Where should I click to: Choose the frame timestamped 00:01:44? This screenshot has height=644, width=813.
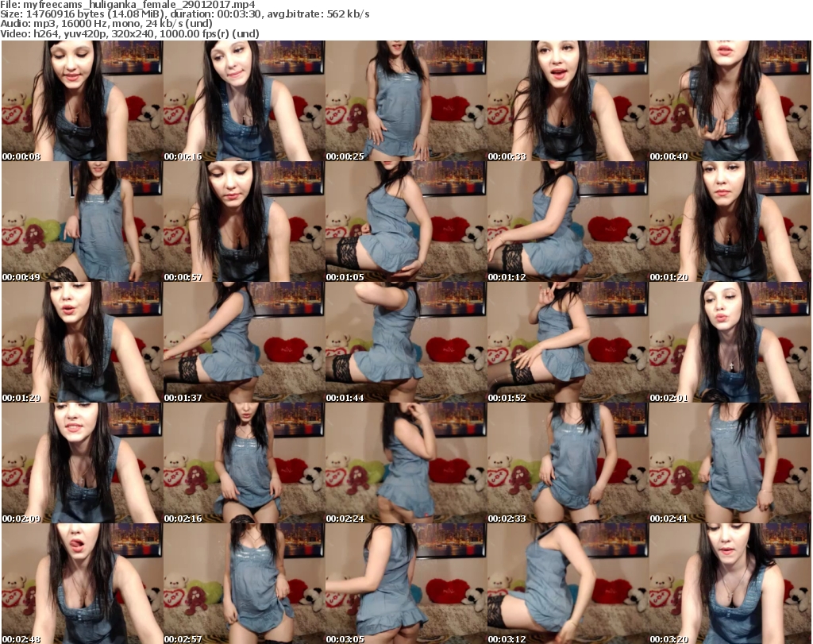click(406, 342)
